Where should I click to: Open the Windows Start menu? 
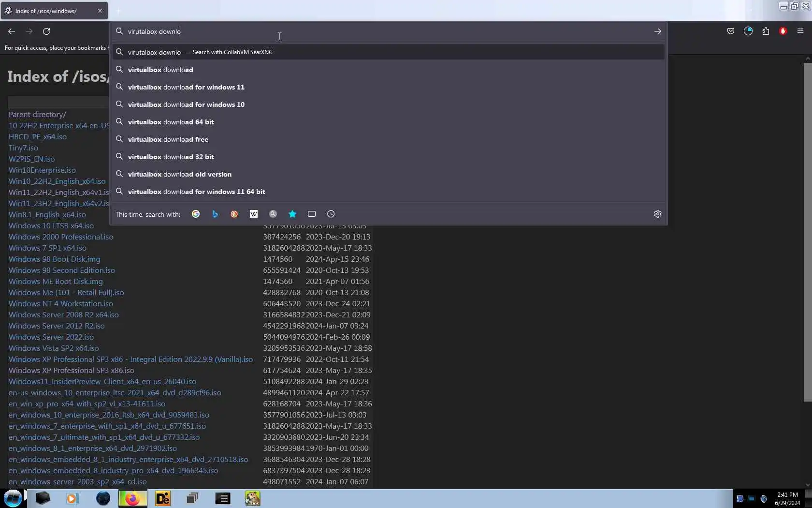click(x=13, y=498)
